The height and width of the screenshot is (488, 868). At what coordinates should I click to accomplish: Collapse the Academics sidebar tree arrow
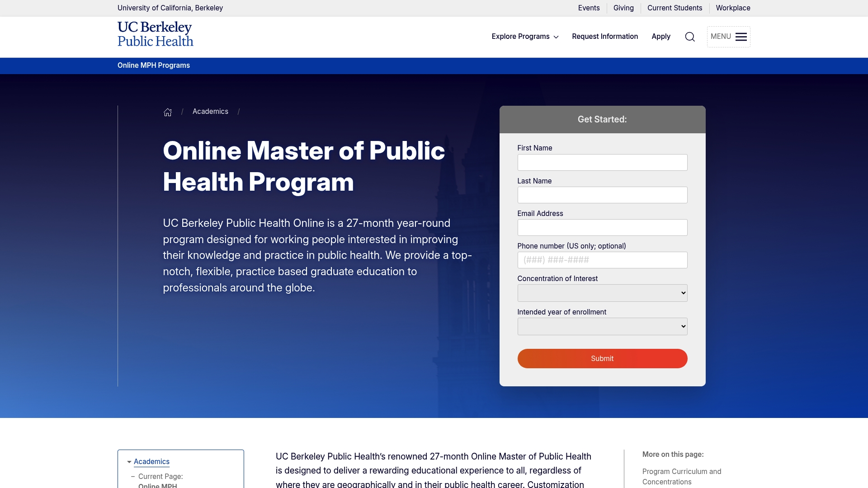(x=129, y=462)
